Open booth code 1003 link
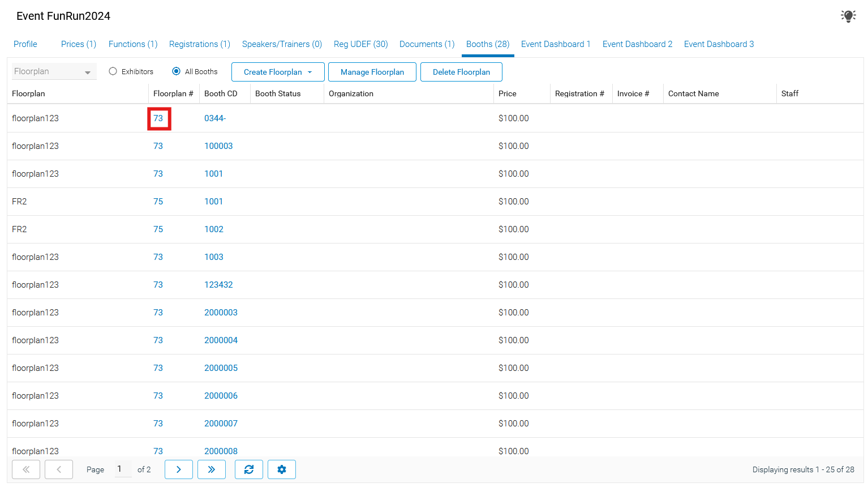Viewport: 868px width, 487px height. coord(214,257)
